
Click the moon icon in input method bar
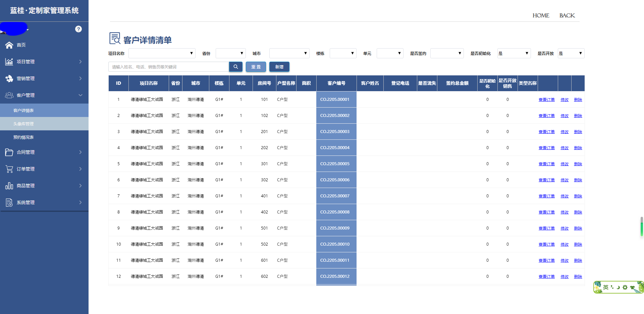pyautogui.click(x=618, y=287)
